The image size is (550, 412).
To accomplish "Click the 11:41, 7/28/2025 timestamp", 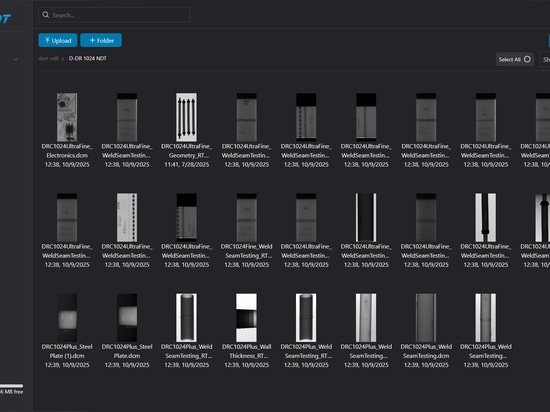I will [187, 164].
